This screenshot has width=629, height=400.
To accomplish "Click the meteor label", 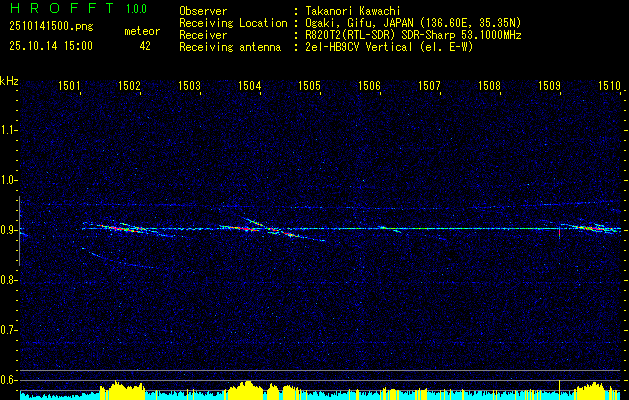I will tap(142, 31).
